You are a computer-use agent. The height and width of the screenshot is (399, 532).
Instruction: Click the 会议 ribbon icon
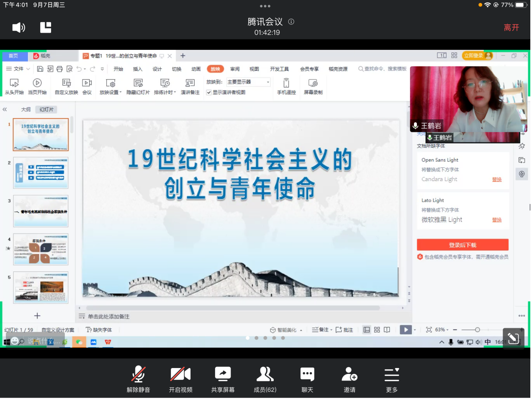(x=87, y=86)
